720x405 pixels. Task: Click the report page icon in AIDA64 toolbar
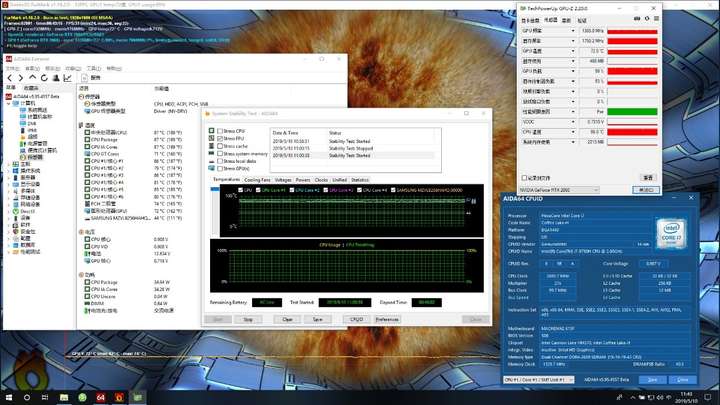pyautogui.click(x=84, y=78)
